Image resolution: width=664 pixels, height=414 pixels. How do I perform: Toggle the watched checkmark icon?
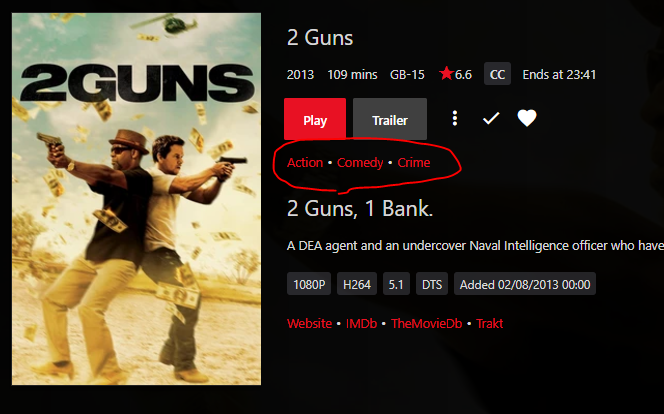[491, 118]
